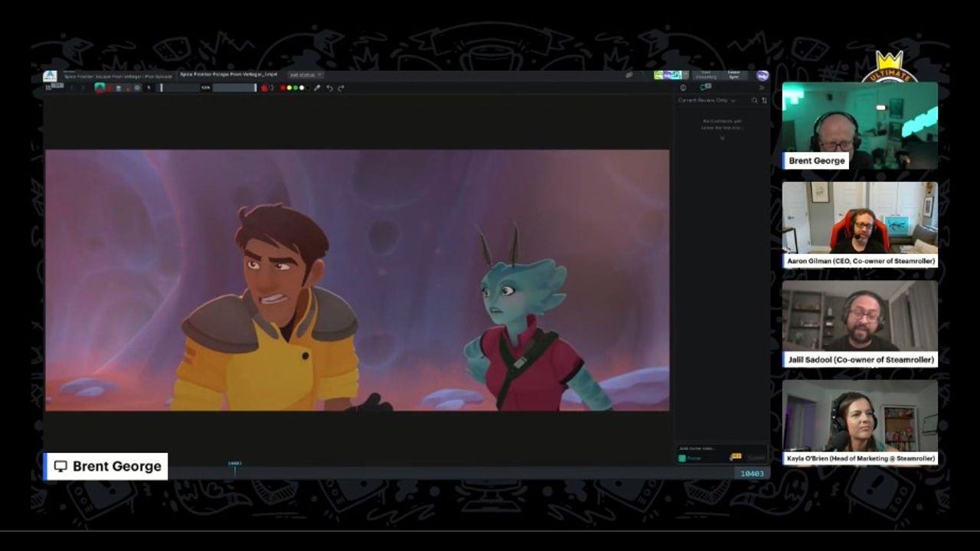
Task: Toggle the green Frame checkbox
Action: click(682, 458)
